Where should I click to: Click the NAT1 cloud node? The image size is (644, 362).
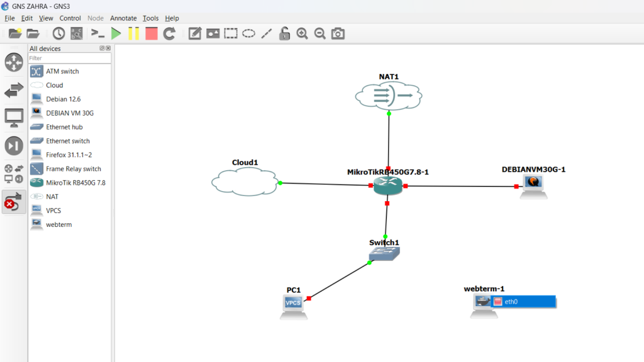pyautogui.click(x=388, y=96)
